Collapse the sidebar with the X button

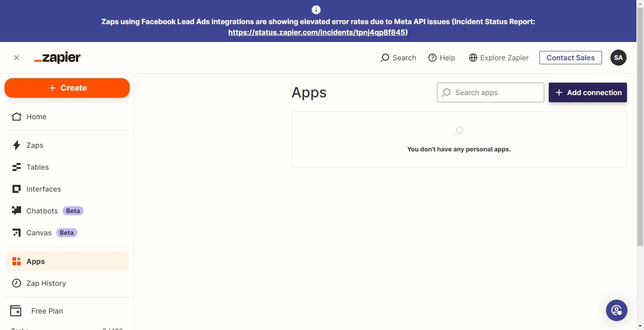[17, 57]
